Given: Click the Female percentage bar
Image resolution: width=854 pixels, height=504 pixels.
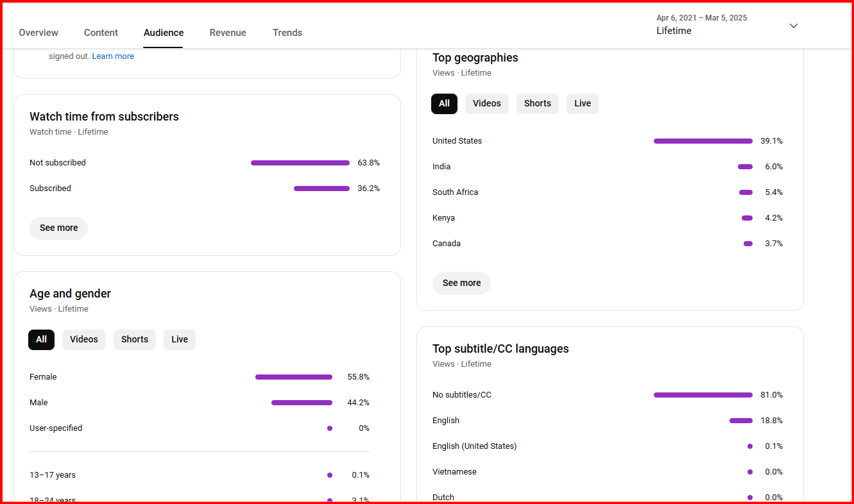Looking at the screenshot, I should tap(294, 377).
